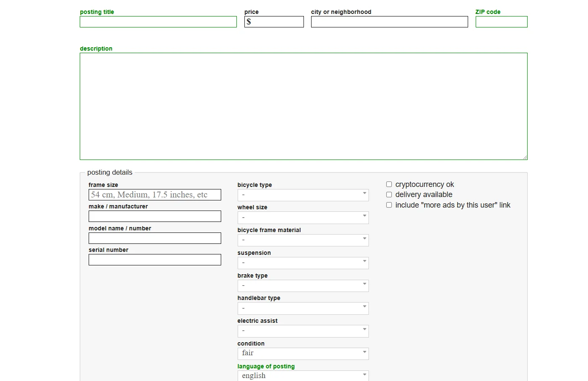Click the posting title input field
The image size is (588, 381).
[x=158, y=22]
